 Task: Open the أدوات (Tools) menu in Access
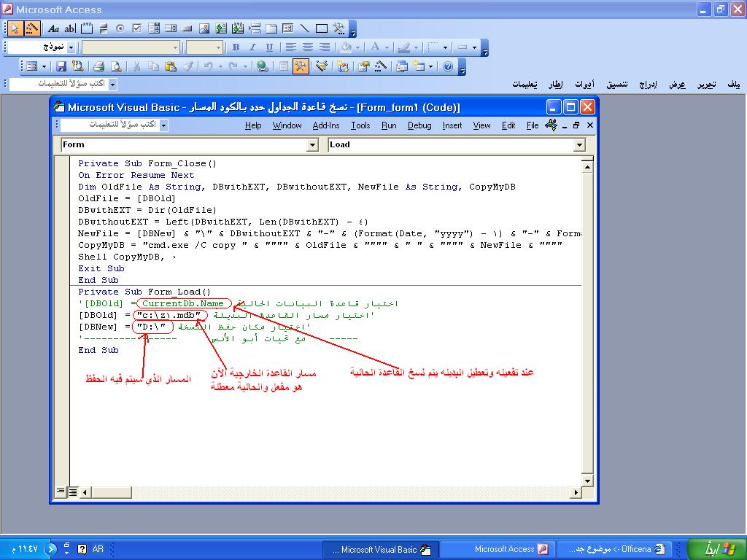point(584,85)
